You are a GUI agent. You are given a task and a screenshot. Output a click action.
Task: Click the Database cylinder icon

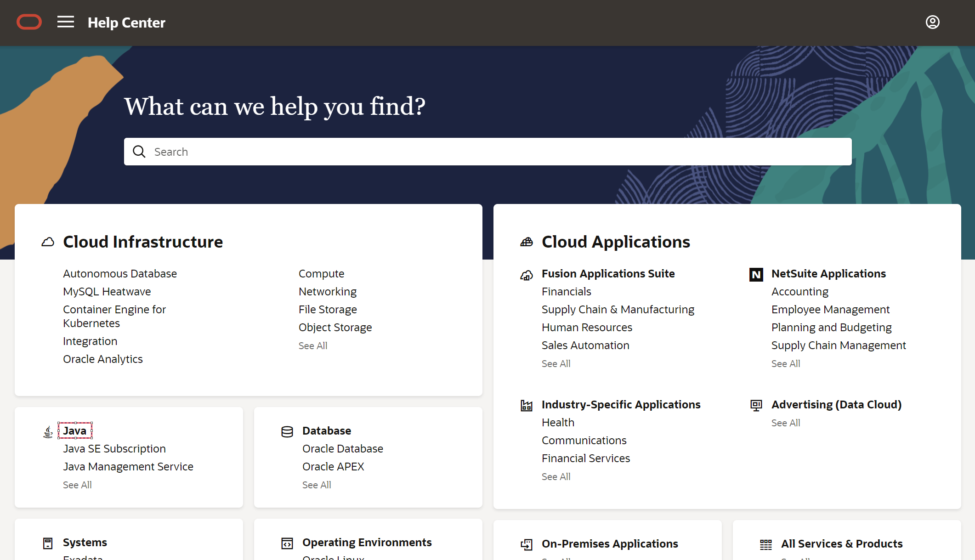287,432
